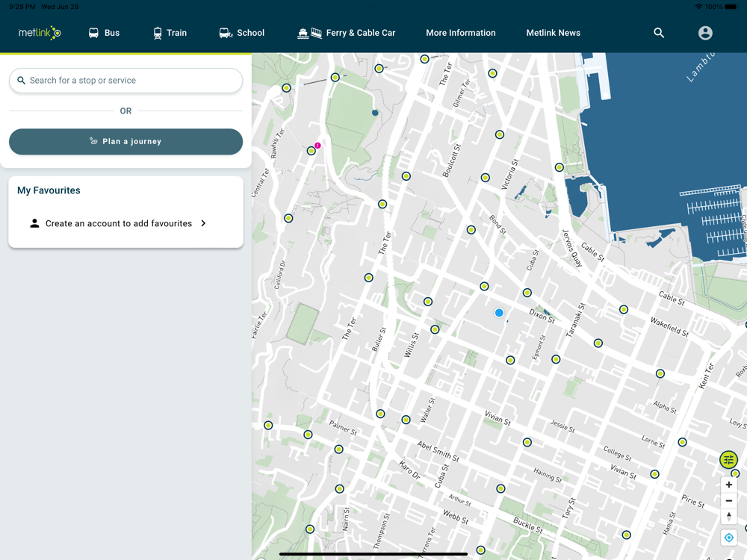Open the Bus menu
This screenshot has height=560, width=747.
(105, 33)
